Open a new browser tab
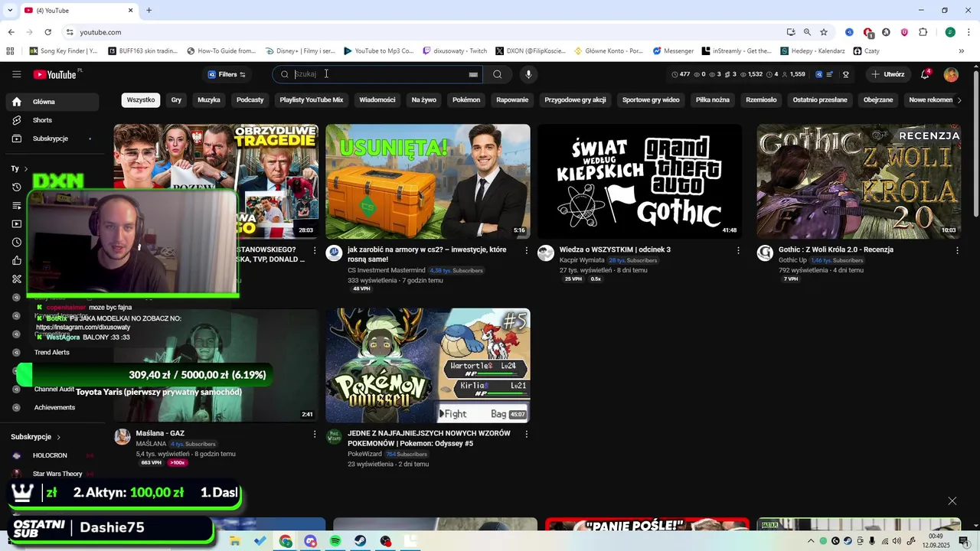 tap(149, 10)
